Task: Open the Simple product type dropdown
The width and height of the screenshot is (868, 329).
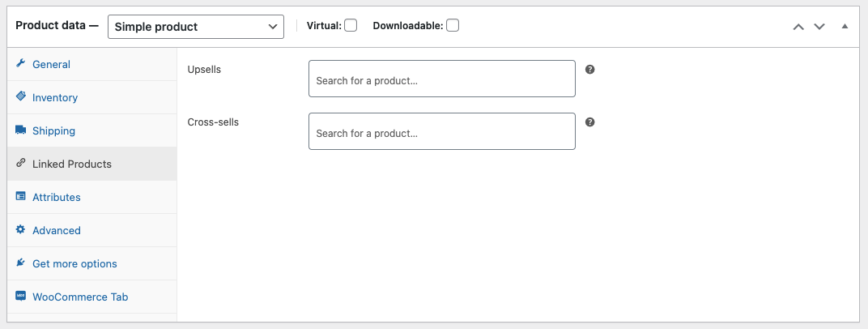Action: coord(196,27)
